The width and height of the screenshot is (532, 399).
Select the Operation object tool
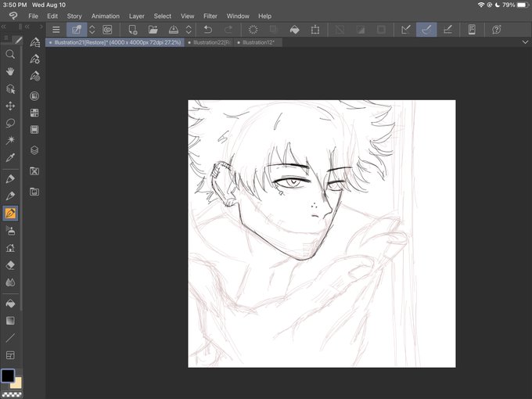pos(10,89)
